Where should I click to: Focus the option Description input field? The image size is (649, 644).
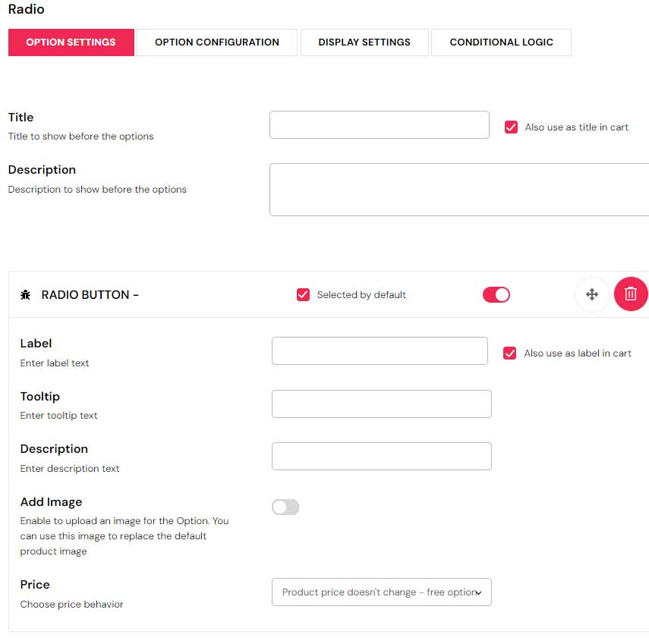pos(381,457)
